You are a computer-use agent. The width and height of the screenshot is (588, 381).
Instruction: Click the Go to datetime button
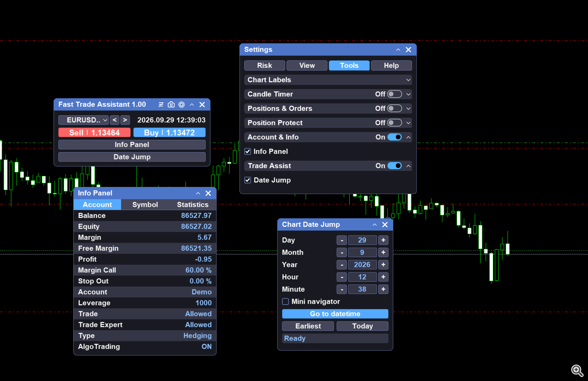tap(335, 314)
